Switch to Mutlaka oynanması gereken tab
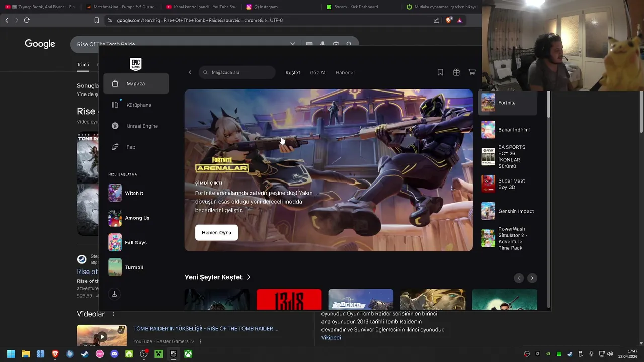Viewport: 644px width, 362px height. tap(442, 7)
